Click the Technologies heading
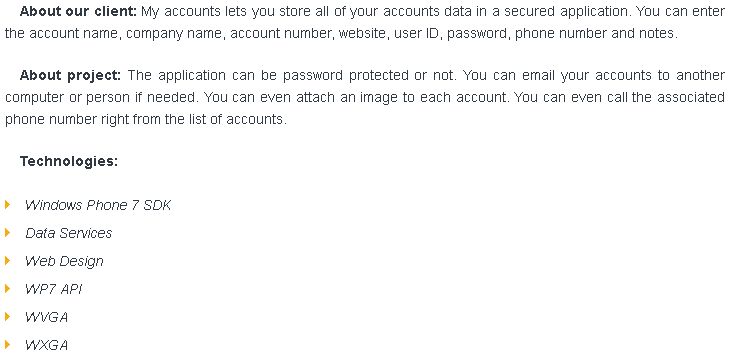The image size is (735, 363). [x=69, y=161]
